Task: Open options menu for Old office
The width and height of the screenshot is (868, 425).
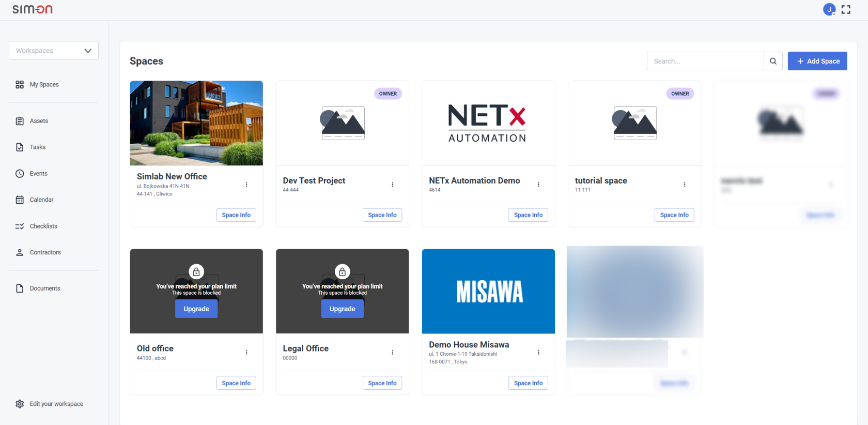Action: click(246, 353)
